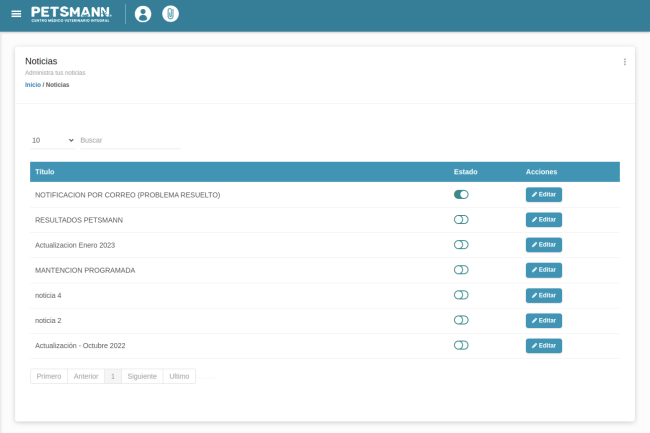The image size is (650, 433).
Task: Activate the Actualización - Octubre 2022 toggle
Action: [461, 345]
